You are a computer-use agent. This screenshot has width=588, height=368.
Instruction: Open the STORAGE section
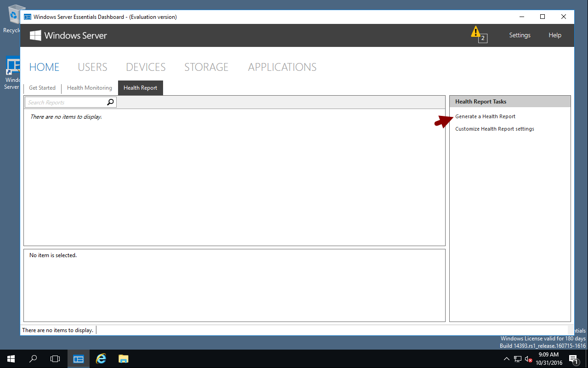pyautogui.click(x=206, y=67)
